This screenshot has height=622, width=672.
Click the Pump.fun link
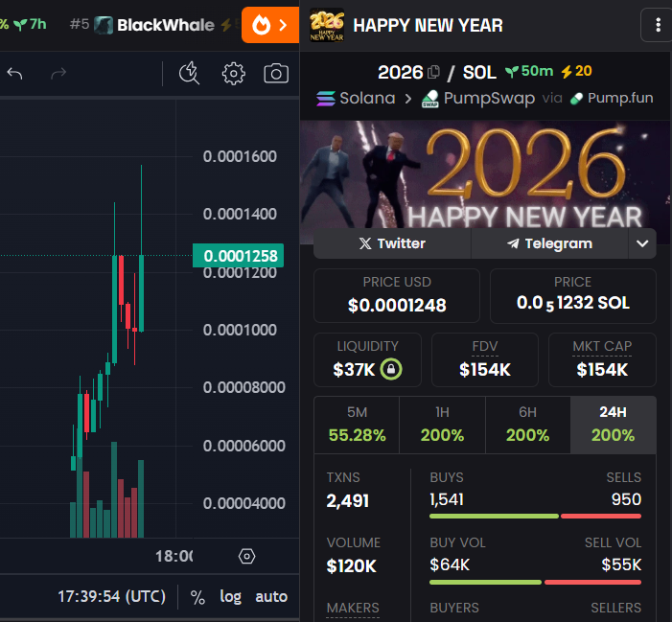[612, 98]
